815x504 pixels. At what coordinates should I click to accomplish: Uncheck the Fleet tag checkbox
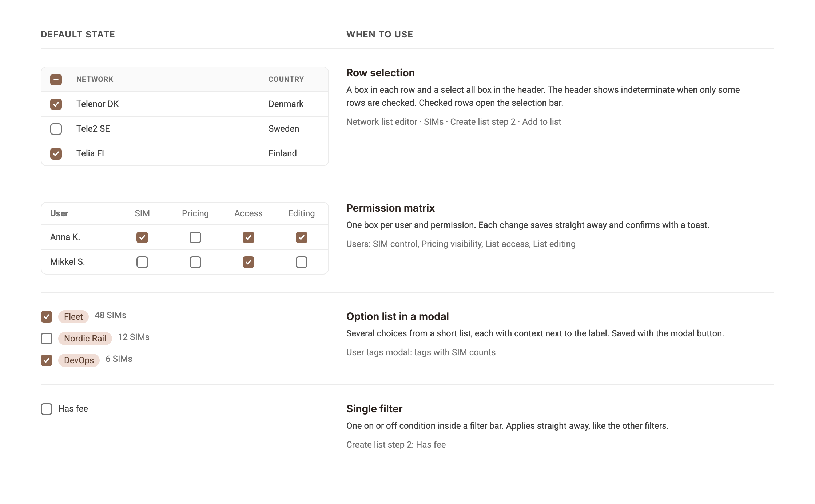pyautogui.click(x=47, y=316)
